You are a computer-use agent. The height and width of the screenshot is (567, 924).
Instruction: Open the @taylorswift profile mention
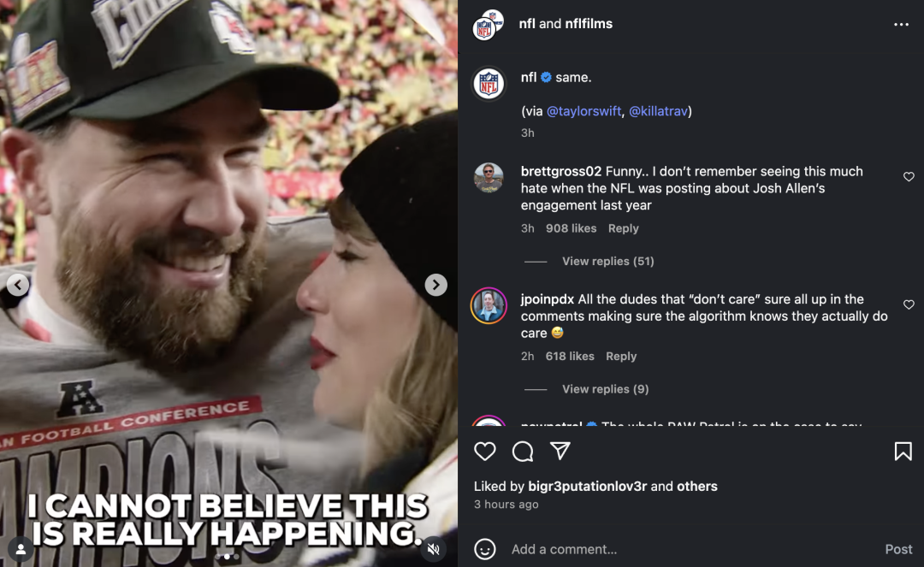(583, 111)
